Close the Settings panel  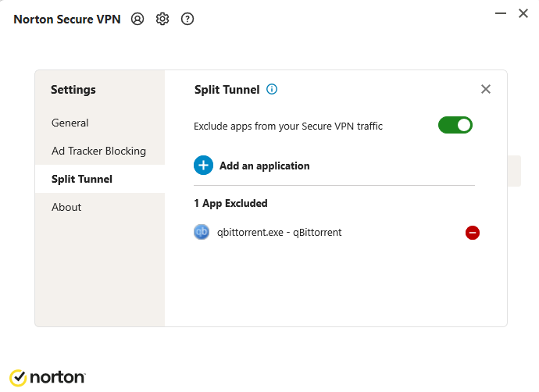(x=486, y=89)
